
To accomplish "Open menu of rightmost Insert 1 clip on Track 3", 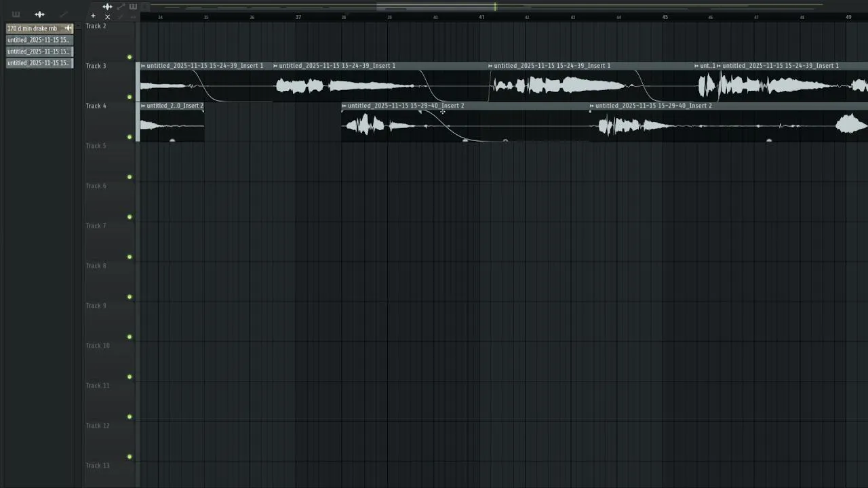I will coord(719,66).
